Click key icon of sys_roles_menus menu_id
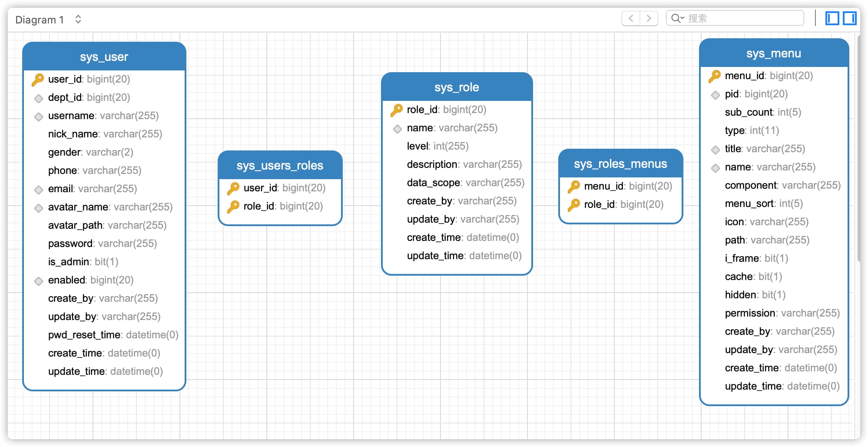 574,186
